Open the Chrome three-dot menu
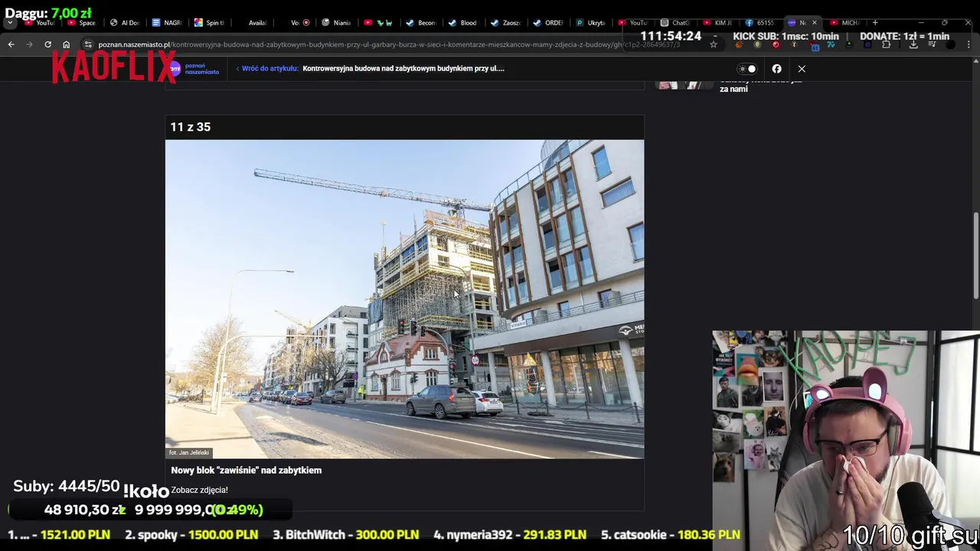980x551 pixels. pos(969,44)
